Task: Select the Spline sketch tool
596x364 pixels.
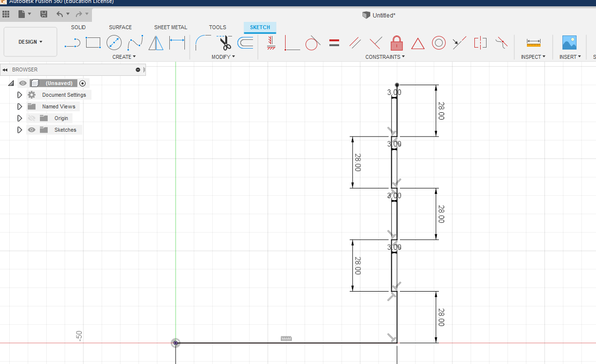Action: coord(135,43)
